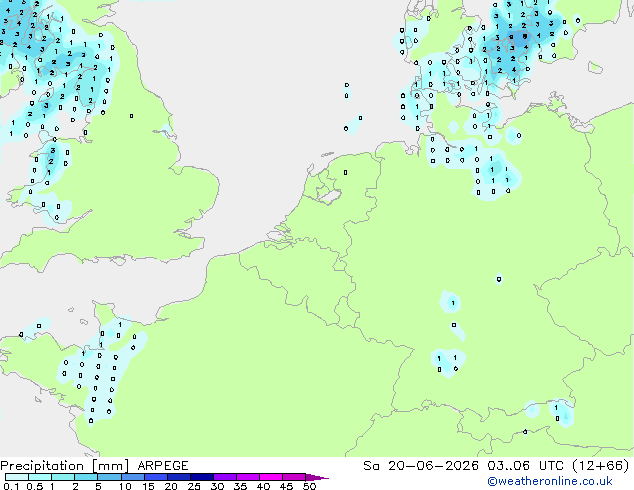Click the legend swatch between 20 and 25

point(178,477)
